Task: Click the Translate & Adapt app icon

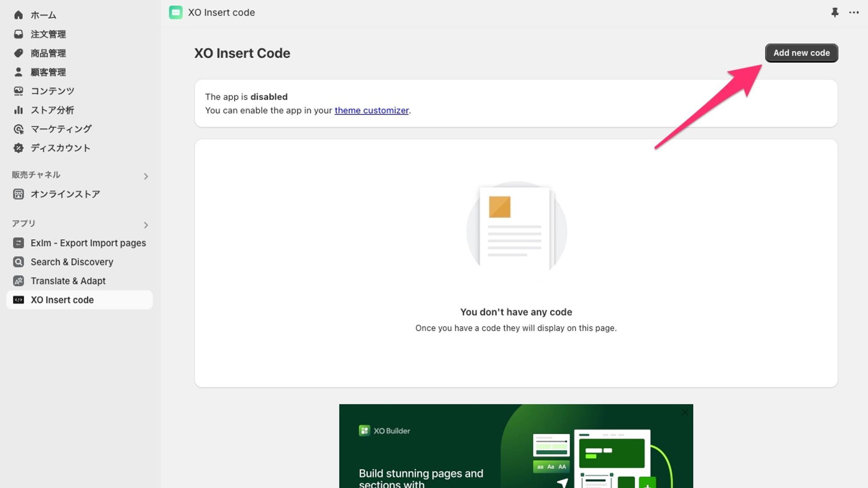Action: [18, 281]
